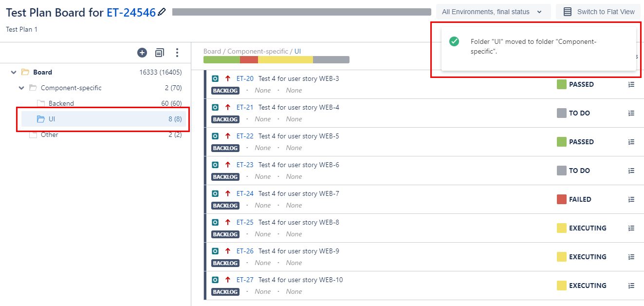Click the Backend folder icon
The height and width of the screenshot is (306, 644).
click(x=41, y=103)
